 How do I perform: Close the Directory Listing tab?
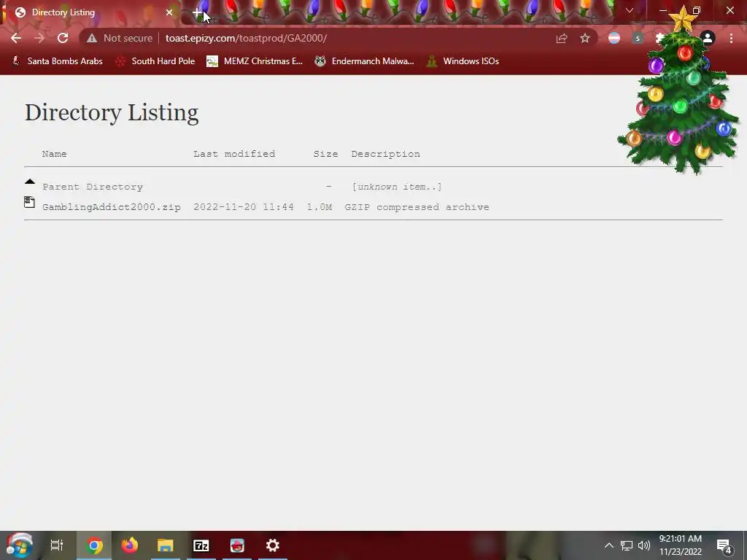(169, 12)
